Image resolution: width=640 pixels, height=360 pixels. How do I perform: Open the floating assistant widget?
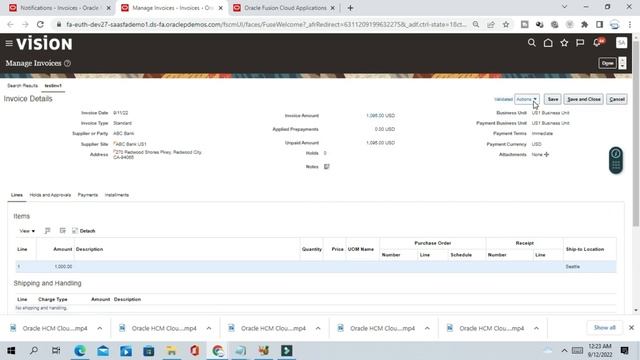[x=616, y=160]
